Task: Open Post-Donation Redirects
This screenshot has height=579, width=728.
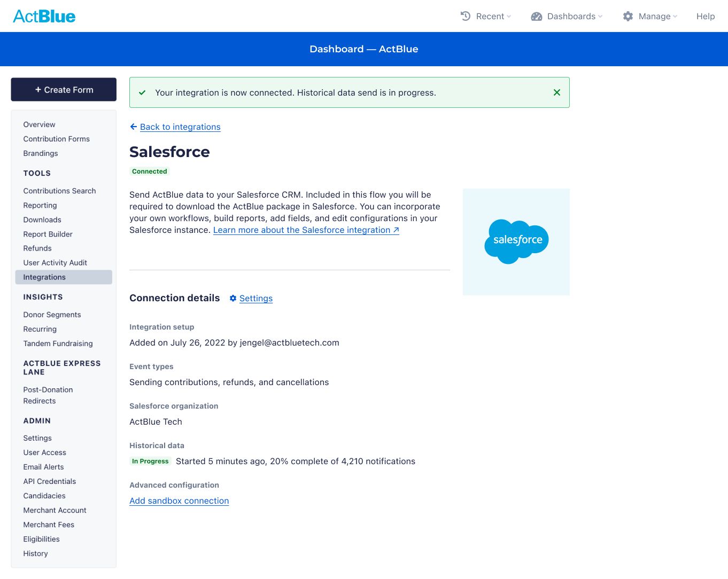Action: pos(48,395)
